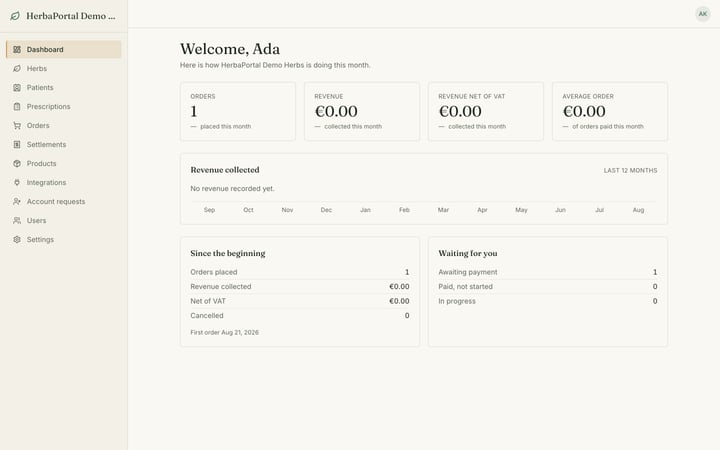Open Settings via the gear icon
Image resolution: width=720 pixels, height=450 pixels.
17,239
